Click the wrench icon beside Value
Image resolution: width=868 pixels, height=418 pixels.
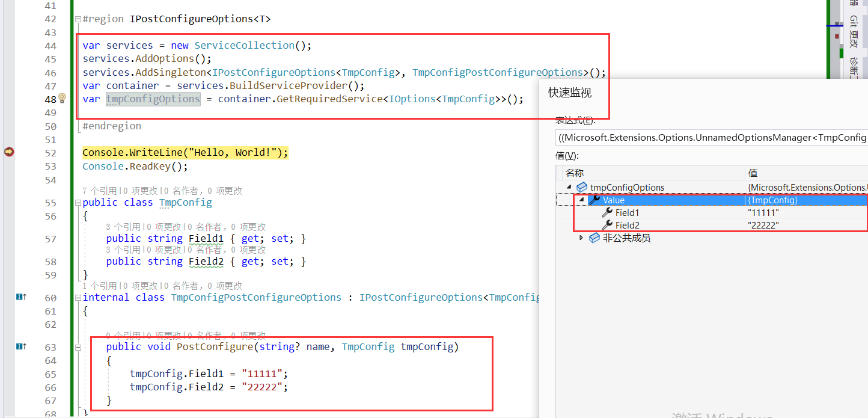click(595, 200)
